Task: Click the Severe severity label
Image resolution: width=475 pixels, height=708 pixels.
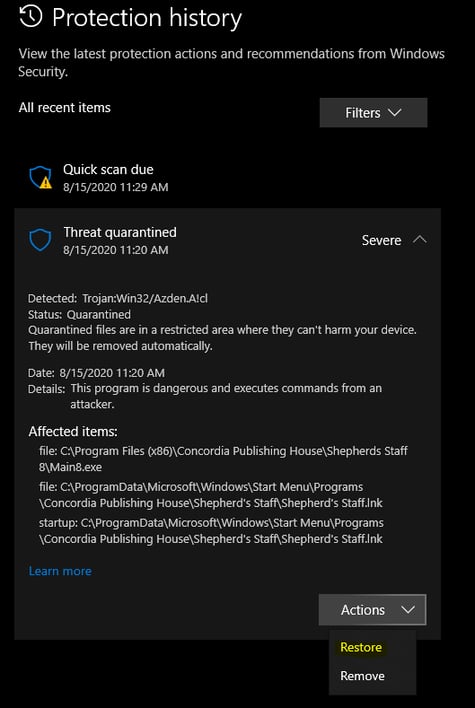Action: [x=381, y=240]
